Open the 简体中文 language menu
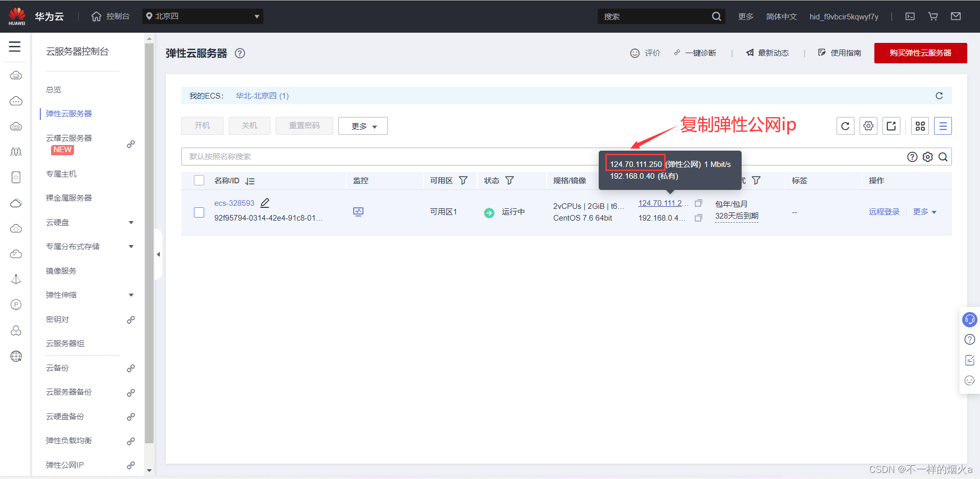 (x=781, y=17)
